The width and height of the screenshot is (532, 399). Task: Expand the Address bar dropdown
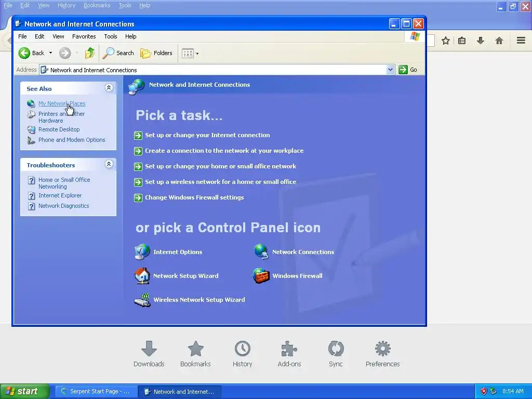click(390, 70)
